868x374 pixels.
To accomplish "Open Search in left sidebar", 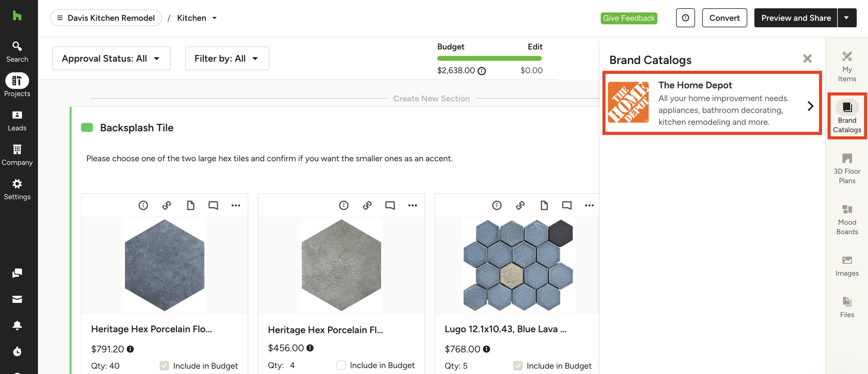I will click(17, 52).
